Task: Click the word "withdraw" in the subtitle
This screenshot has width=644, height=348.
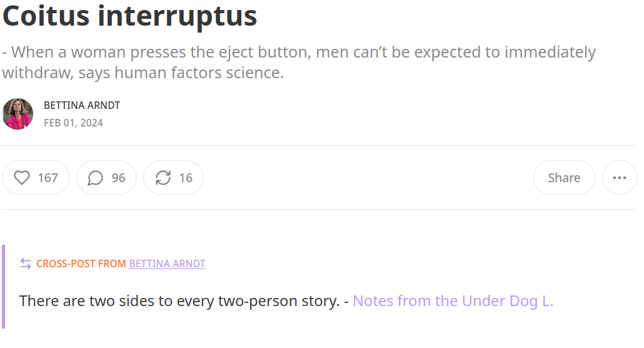Action: pos(31,73)
